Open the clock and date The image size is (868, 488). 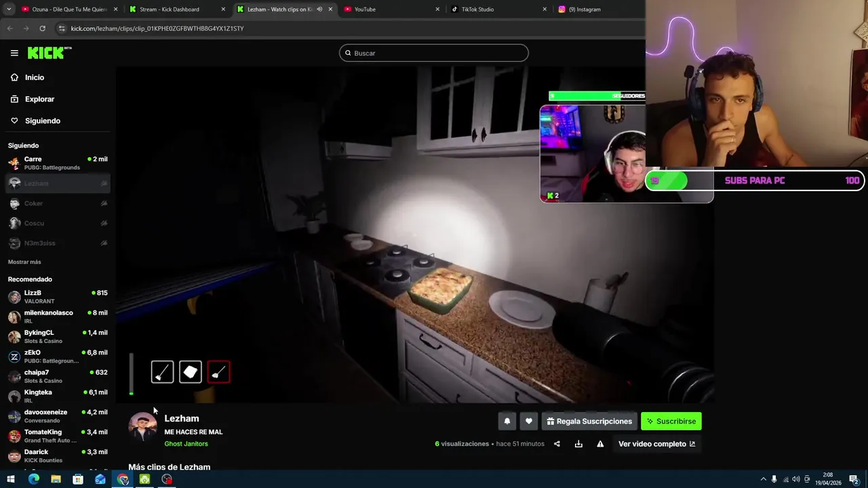(x=829, y=479)
